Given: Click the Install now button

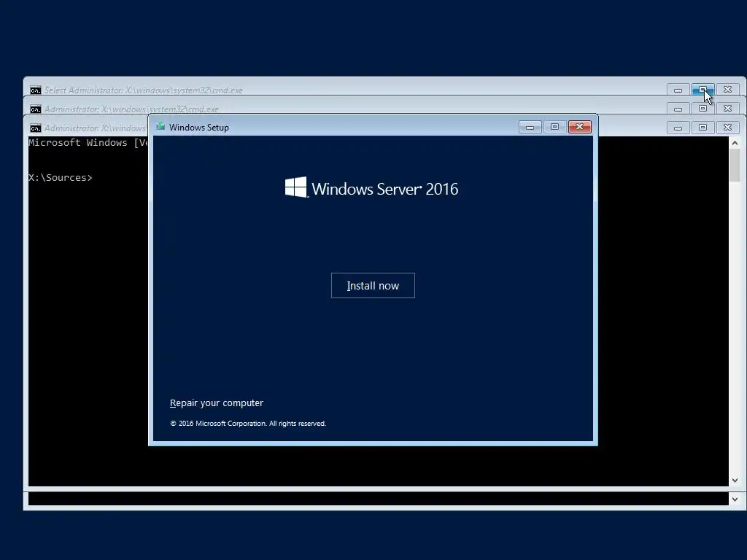Looking at the screenshot, I should 373,285.
